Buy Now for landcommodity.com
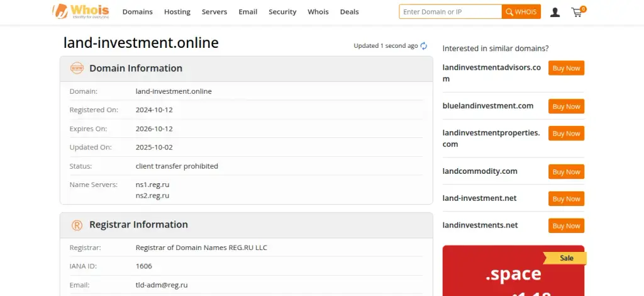Viewport: 644px width, 296px height. (567, 172)
